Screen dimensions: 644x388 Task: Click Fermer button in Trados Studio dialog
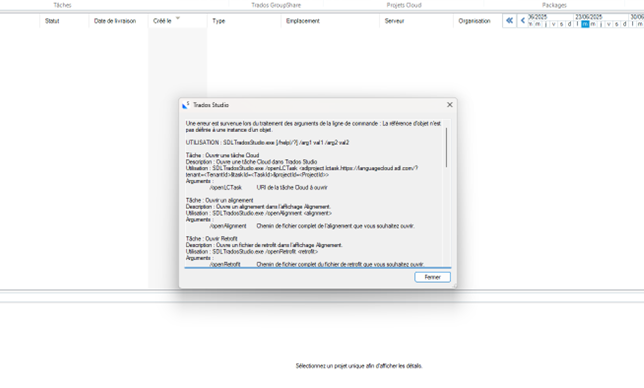(x=432, y=277)
